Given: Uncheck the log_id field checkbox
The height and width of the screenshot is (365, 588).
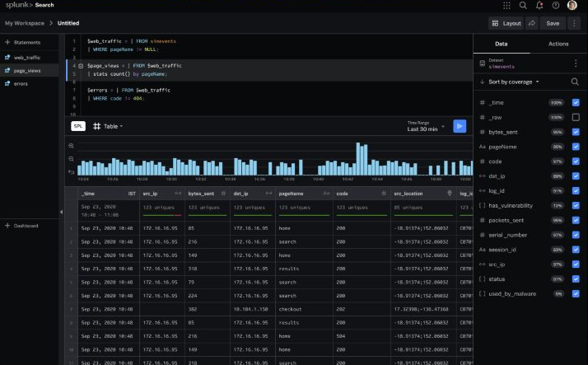Looking at the screenshot, I should pos(576,190).
